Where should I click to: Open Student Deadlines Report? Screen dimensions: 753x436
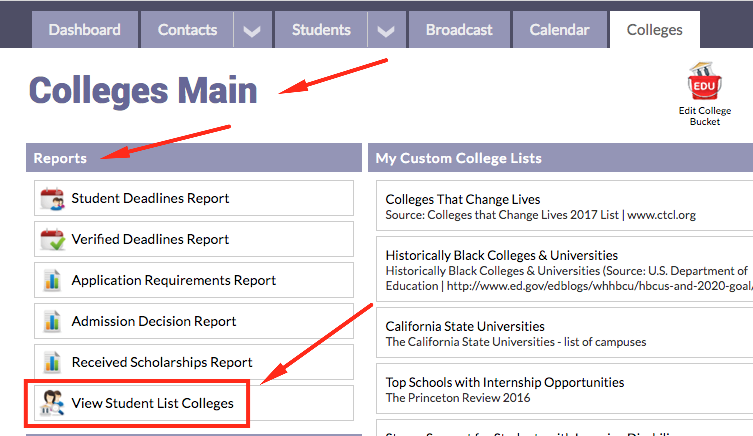194,198
